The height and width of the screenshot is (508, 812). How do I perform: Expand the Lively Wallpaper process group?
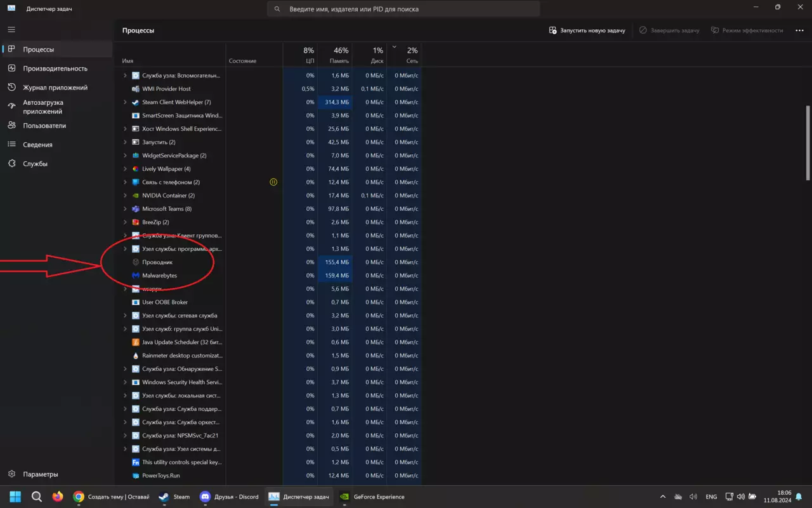pos(125,169)
